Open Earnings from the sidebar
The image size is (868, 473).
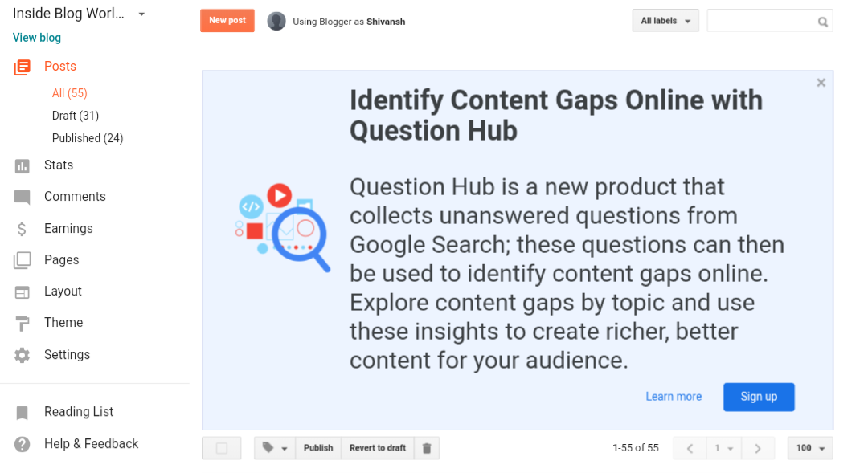coord(68,229)
